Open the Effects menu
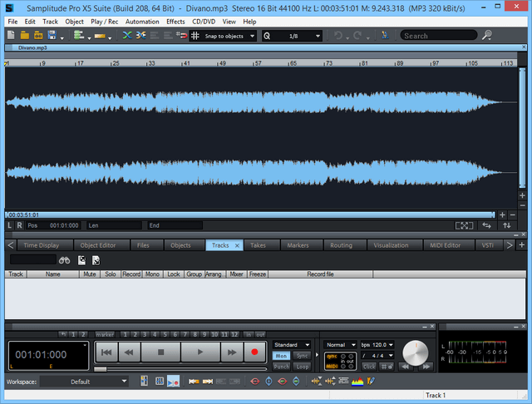This screenshot has width=532, height=404. (175, 21)
